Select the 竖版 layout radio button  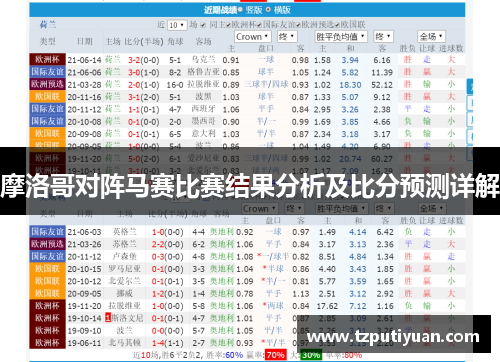coord(241,10)
